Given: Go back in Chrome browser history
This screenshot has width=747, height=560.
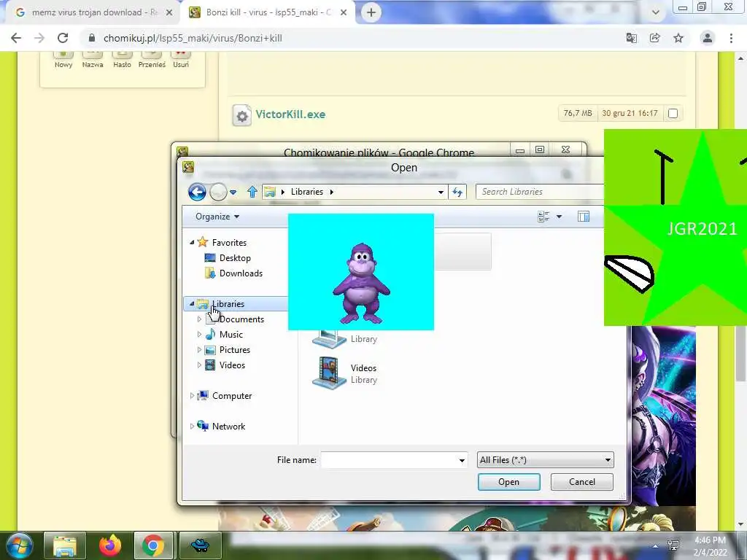Looking at the screenshot, I should [16, 38].
